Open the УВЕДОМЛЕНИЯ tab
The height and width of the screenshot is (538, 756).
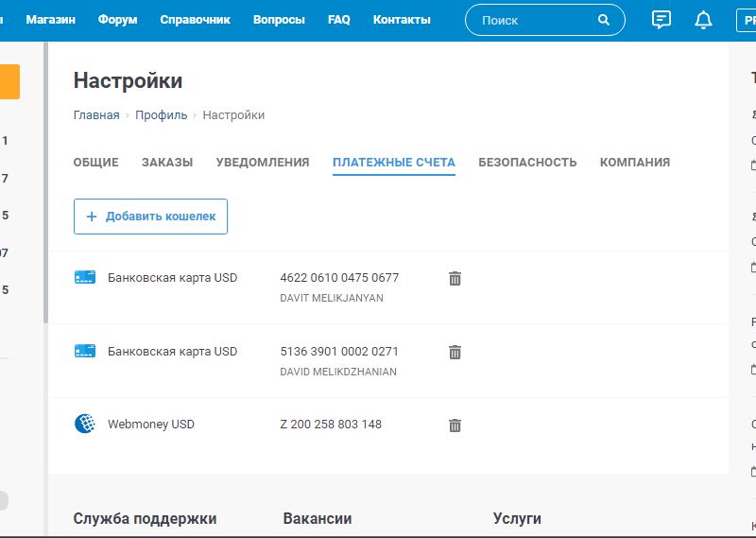tap(263, 163)
